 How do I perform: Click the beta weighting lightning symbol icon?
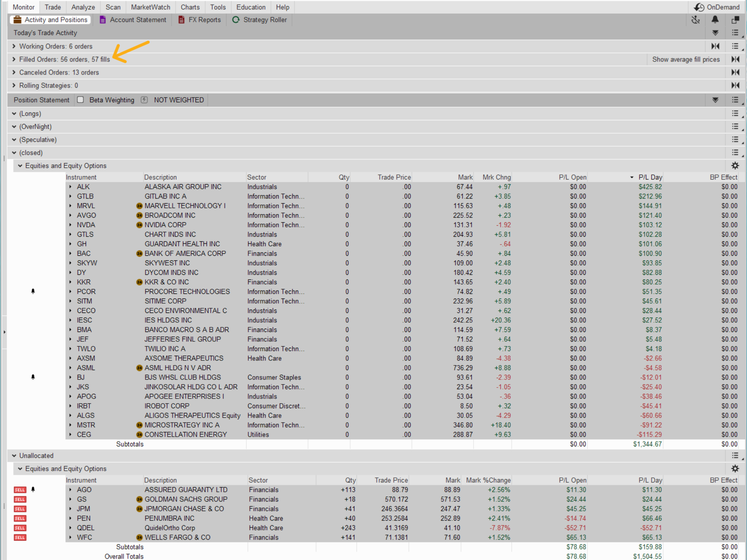click(144, 100)
